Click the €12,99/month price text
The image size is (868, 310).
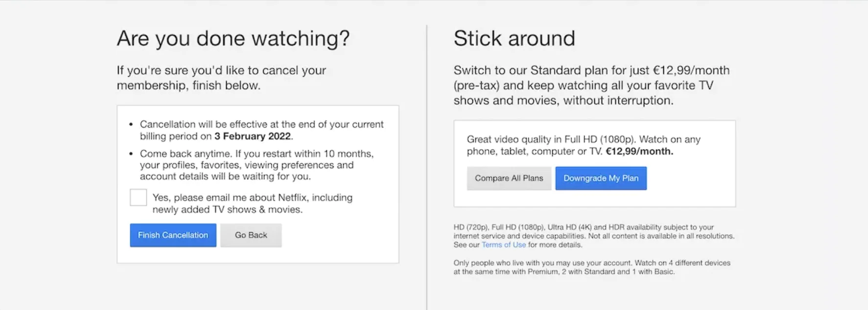pyautogui.click(x=640, y=152)
